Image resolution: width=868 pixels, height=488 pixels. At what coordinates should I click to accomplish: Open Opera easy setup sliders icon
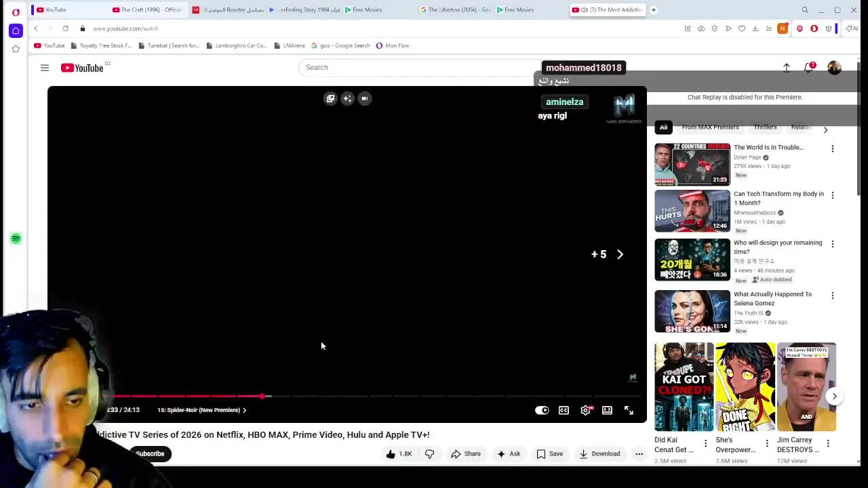[x=769, y=28]
